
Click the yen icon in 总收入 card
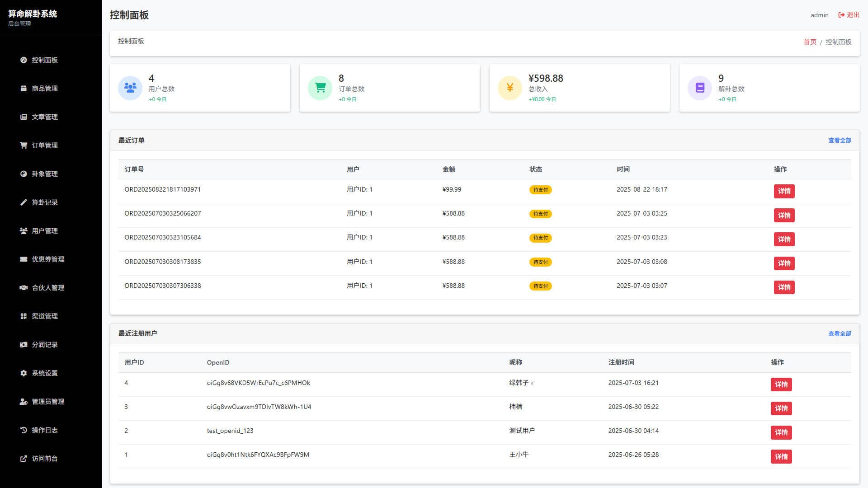coord(510,88)
